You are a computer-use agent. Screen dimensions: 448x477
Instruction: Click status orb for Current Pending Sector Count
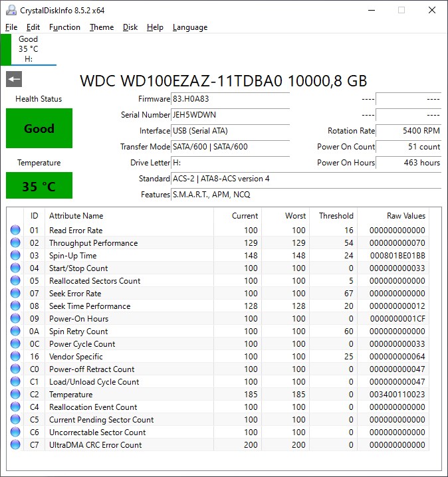15,419
